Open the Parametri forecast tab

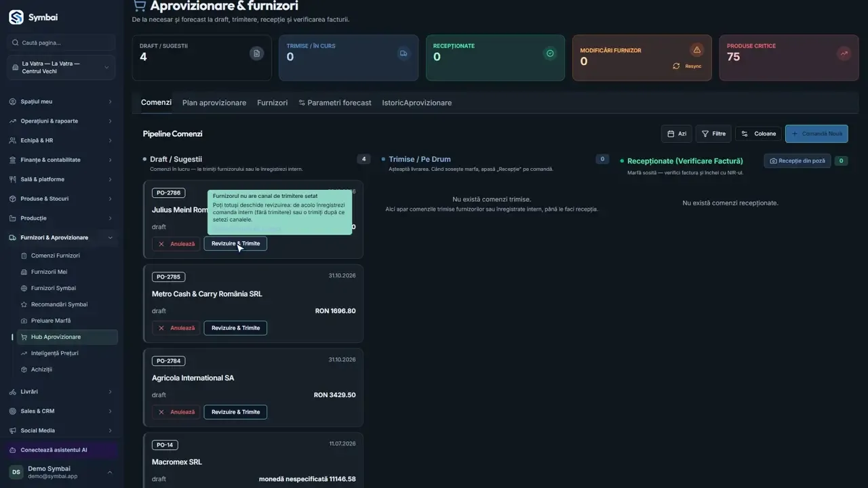pyautogui.click(x=335, y=103)
